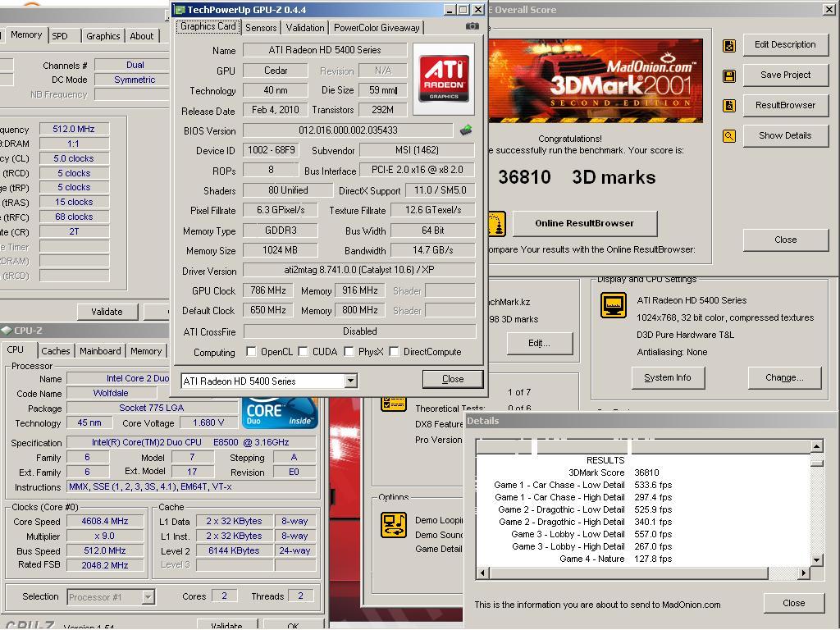
Task: Toggle the PhysX checkbox
Action: tap(349, 351)
